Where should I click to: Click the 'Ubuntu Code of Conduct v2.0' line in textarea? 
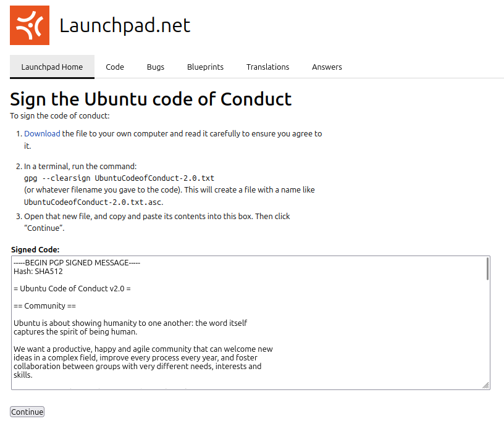(x=72, y=288)
